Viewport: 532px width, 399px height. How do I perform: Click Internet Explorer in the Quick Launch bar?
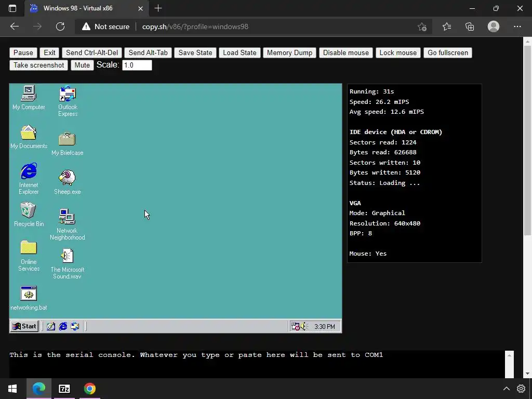(63, 326)
